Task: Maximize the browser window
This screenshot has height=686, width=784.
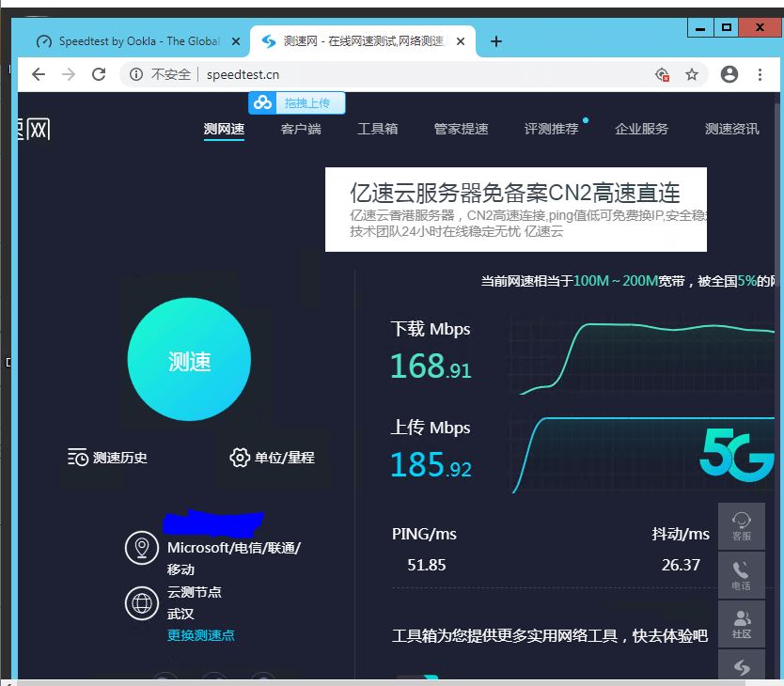Action: tap(727, 28)
